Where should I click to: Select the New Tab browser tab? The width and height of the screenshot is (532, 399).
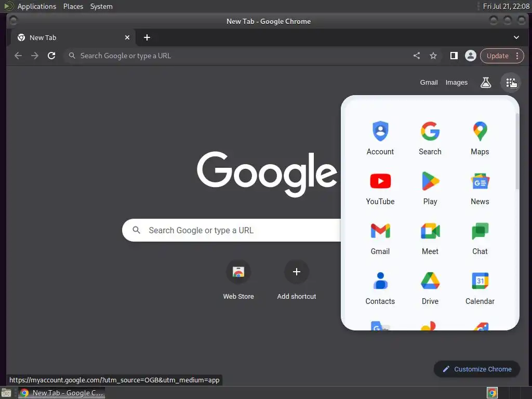pos(73,37)
